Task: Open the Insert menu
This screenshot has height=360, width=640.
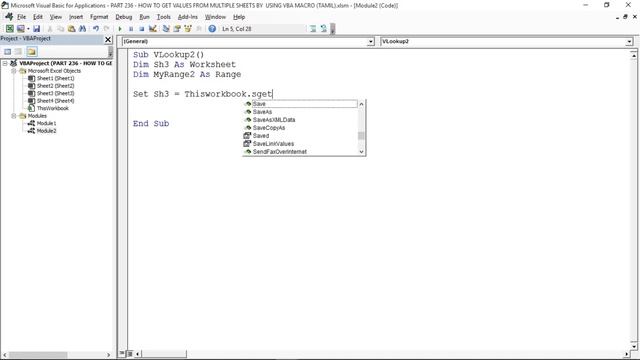Action: 76,17
